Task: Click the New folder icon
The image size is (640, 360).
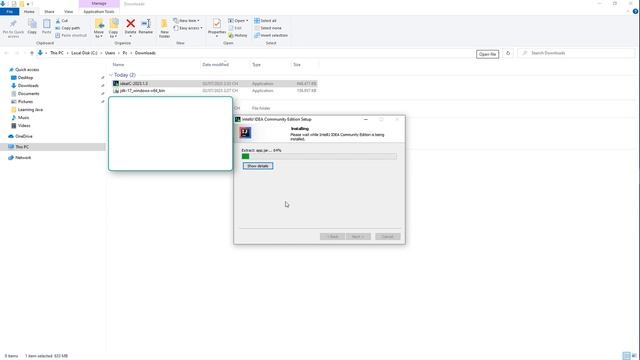Action: pyautogui.click(x=164, y=24)
